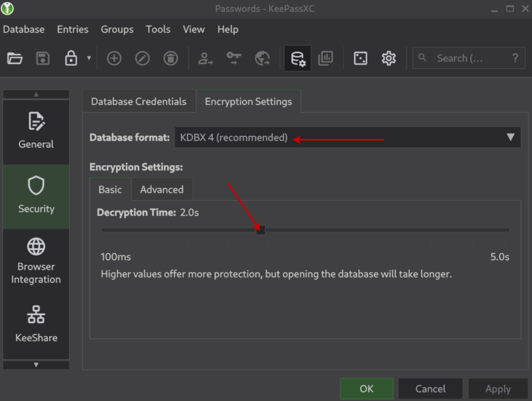Click the database reports icon

tap(325, 59)
